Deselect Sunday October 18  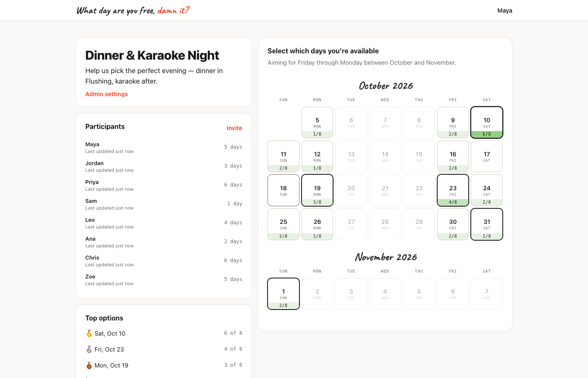[x=283, y=190]
